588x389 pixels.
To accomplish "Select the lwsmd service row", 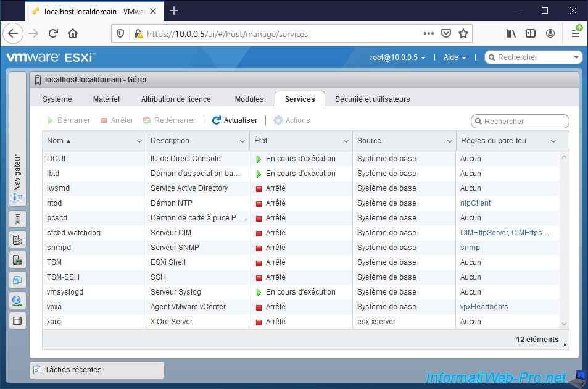I will [x=300, y=188].
